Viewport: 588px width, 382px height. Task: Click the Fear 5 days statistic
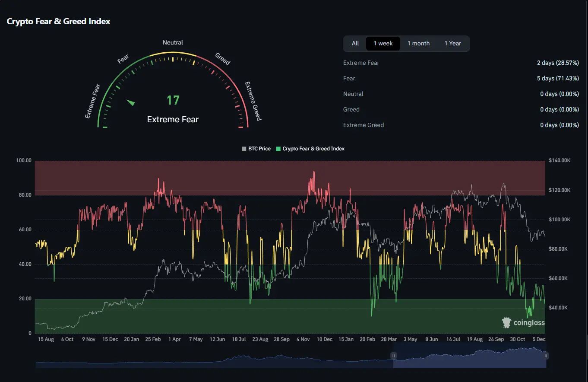tap(558, 78)
